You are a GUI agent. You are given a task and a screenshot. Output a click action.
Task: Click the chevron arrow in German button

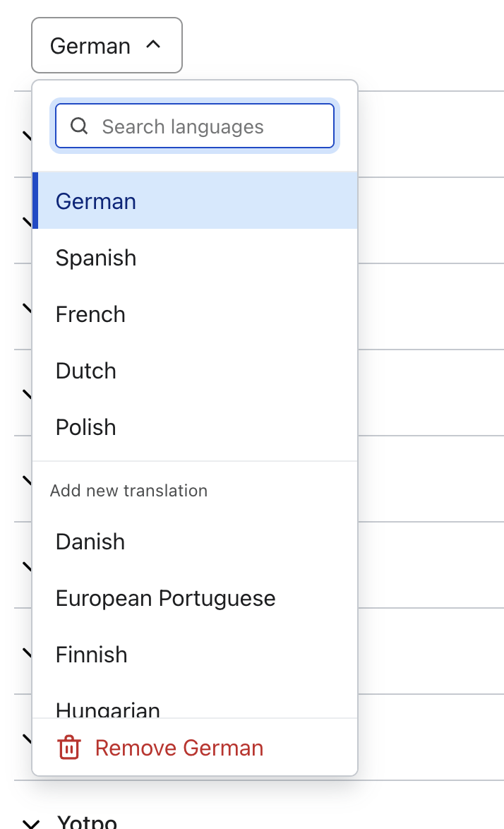[x=153, y=44]
